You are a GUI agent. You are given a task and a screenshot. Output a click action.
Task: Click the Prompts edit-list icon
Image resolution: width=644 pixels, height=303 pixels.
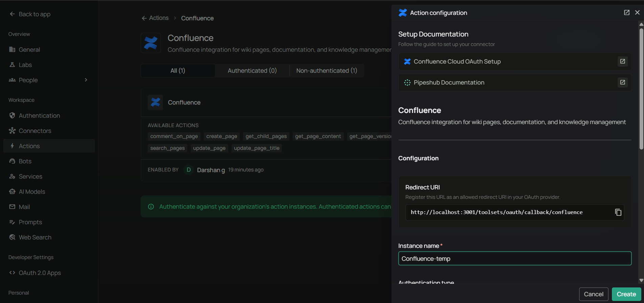point(12,222)
